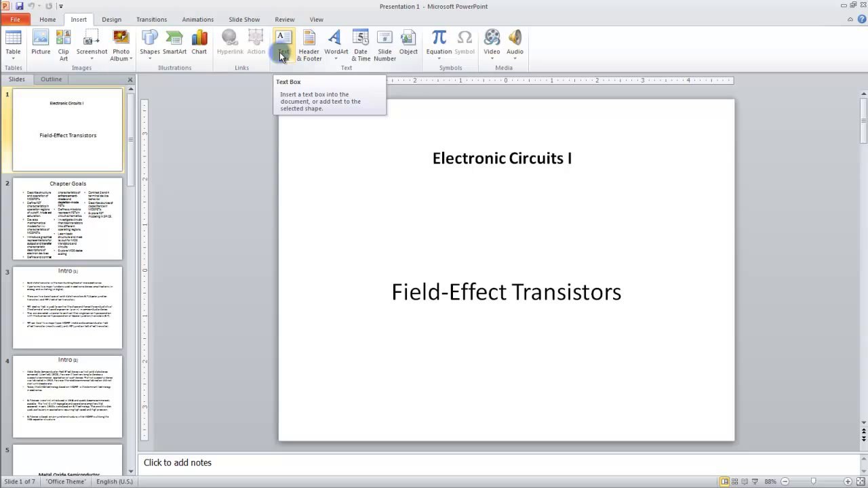Open the File tab
Screen dimensions: 868x488
[x=15, y=19]
